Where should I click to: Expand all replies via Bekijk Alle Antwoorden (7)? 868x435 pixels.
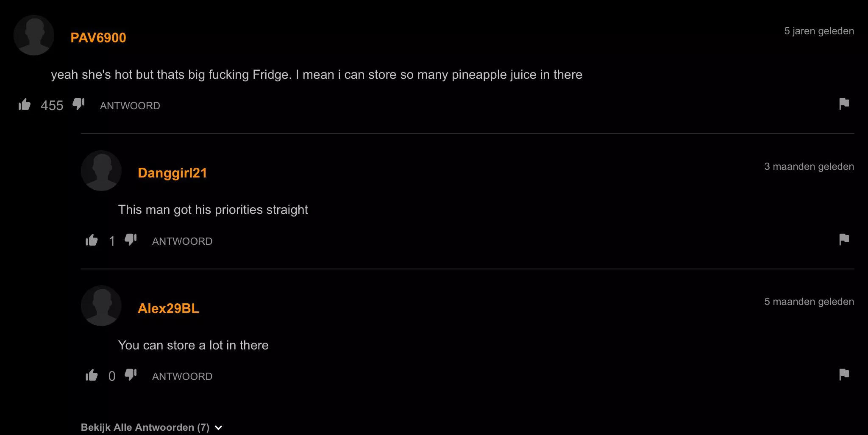[145, 427]
